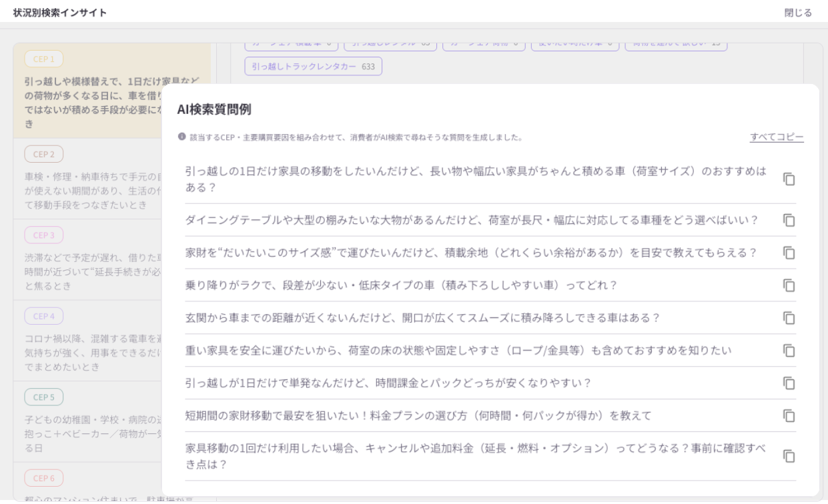Image resolution: width=828 pixels, height=504 pixels.
Task: Click the 乗り降りがラクで question text
Action: (x=401, y=285)
